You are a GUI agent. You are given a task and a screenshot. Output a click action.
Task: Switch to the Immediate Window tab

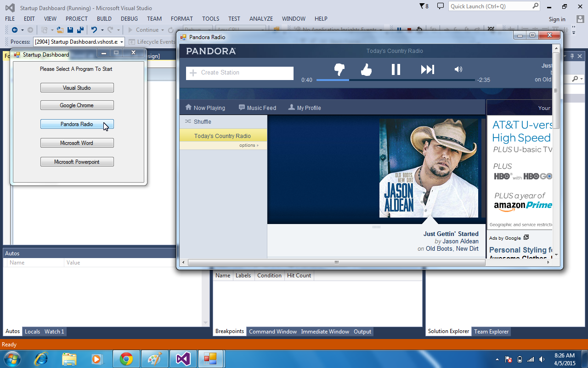click(x=325, y=331)
